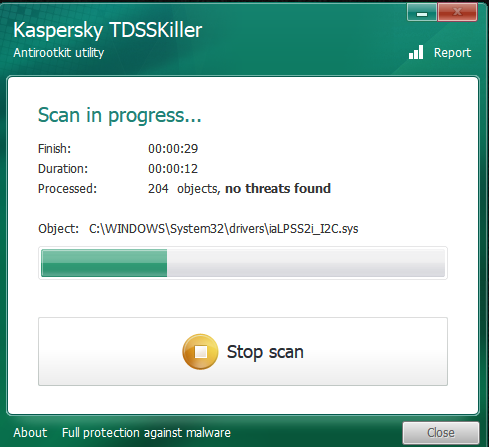Open Full protection against malware link

coord(146,433)
